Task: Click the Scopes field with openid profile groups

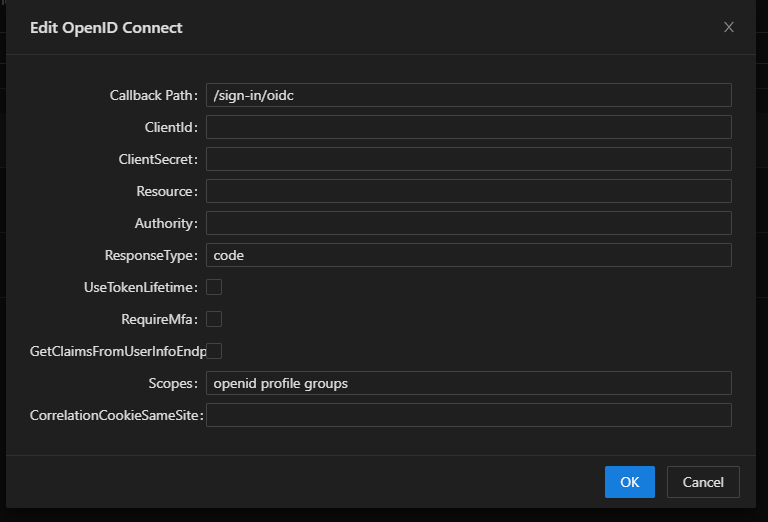Action: pos(468,383)
